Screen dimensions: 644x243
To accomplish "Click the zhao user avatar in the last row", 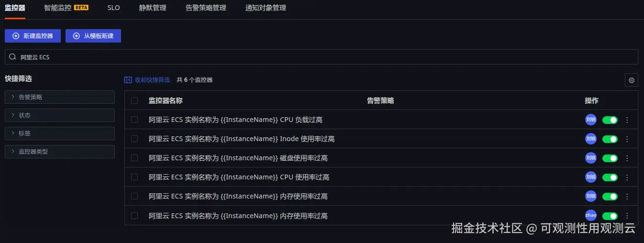I will tap(591, 215).
